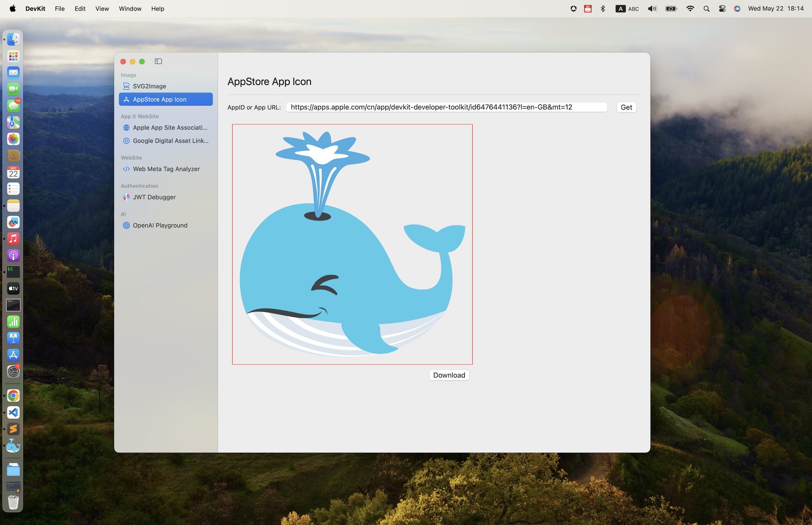Click the "Authentication" sidebar section header
Viewport: 812px width, 525px height.
pos(140,186)
